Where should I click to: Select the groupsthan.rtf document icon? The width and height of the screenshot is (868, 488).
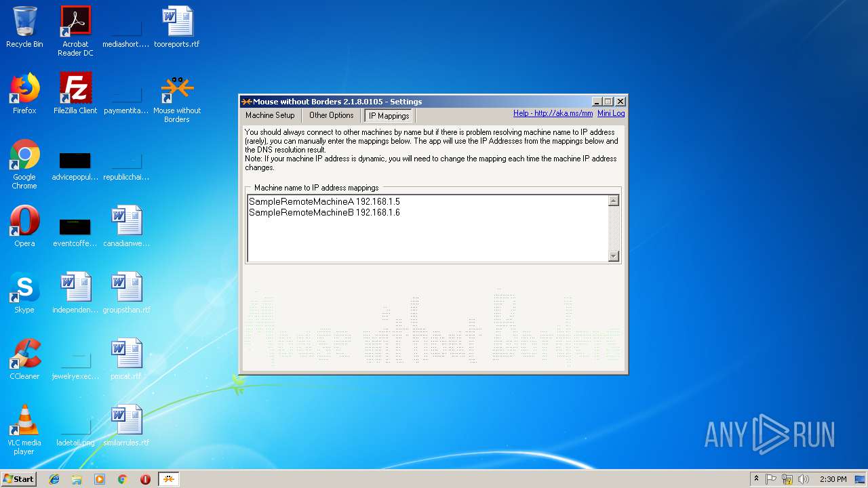126,293
